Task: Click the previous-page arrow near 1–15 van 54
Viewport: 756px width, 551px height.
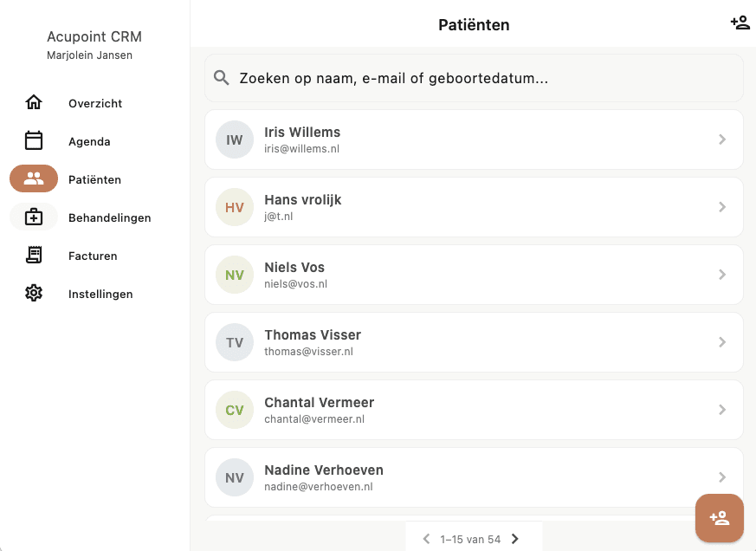Action: click(x=425, y=538)
